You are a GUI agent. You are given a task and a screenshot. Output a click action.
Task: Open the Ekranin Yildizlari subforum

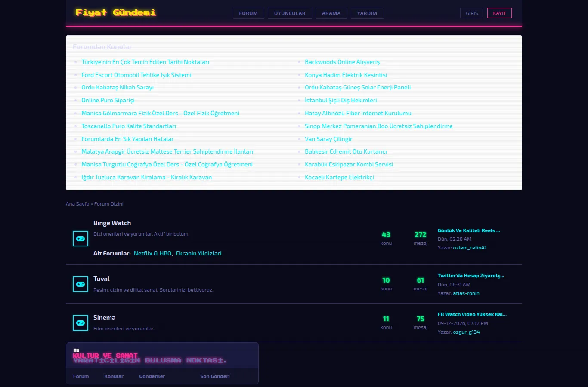(x=198, y=254)
